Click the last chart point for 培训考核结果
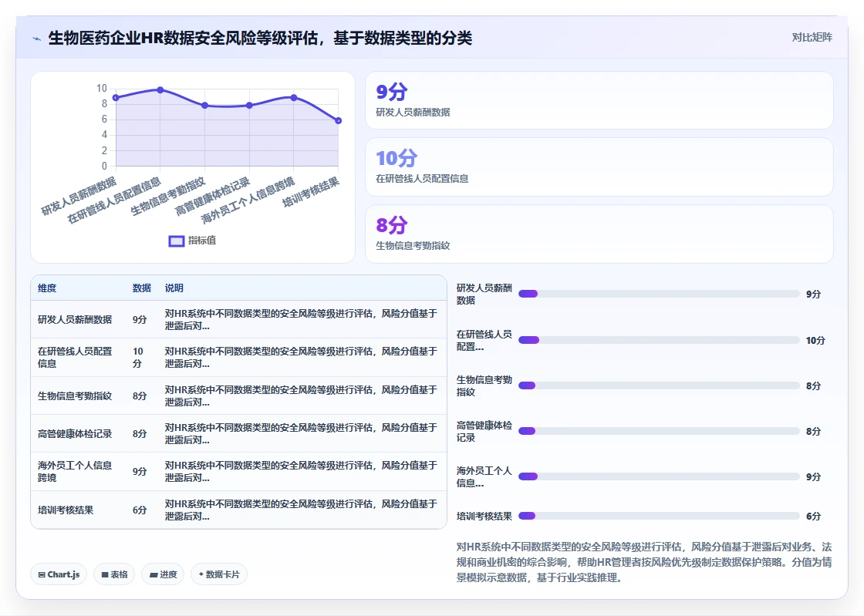This screenshot has width=864, height=616. pyautogui.click(x=339, y=120)
